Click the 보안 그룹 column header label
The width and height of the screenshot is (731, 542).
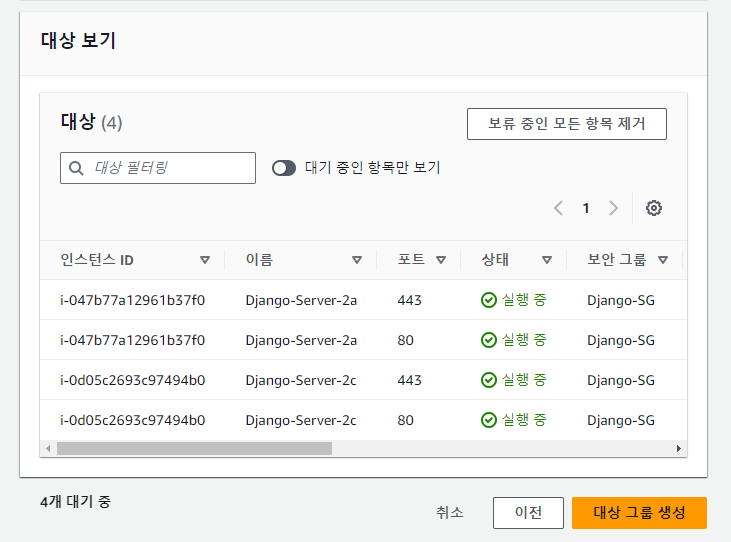coord(616,260)
